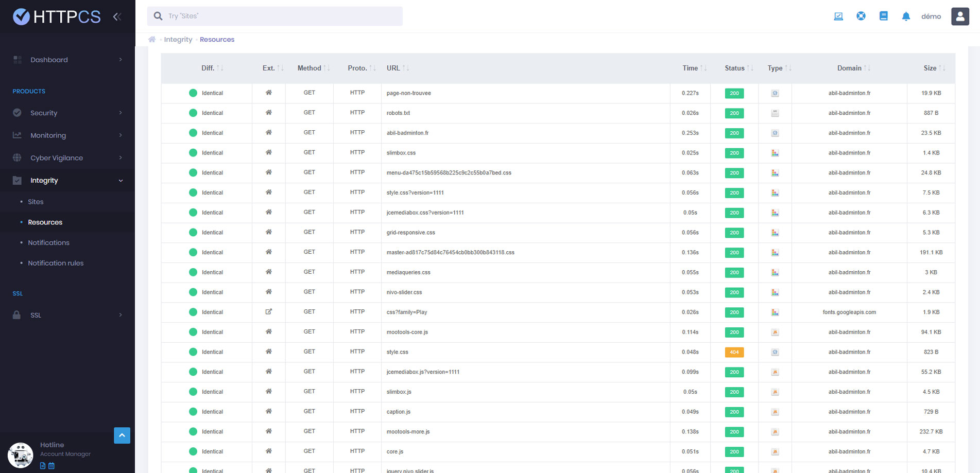The width and height of the screenshot is (980, 473).
Task: Click URL grid-responsive.css
Action: (x=411, y=232)
